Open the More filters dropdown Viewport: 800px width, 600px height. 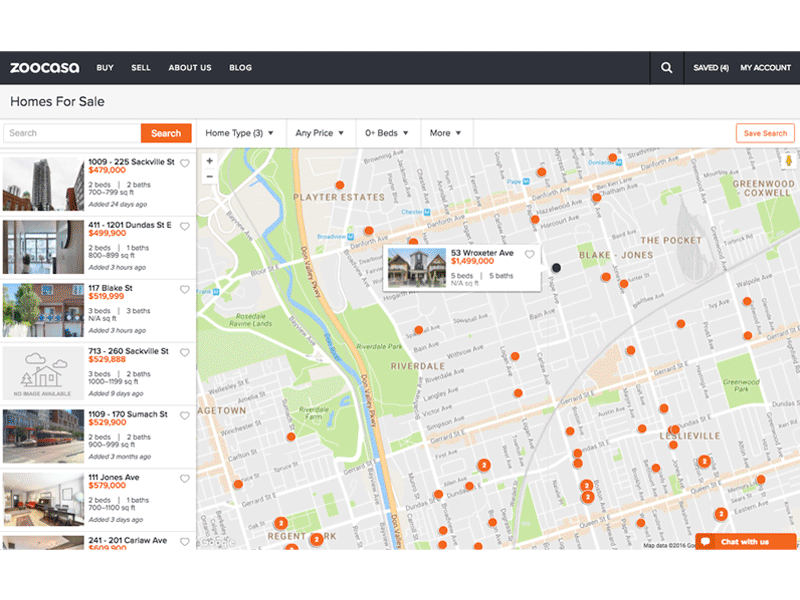point(445,133)
